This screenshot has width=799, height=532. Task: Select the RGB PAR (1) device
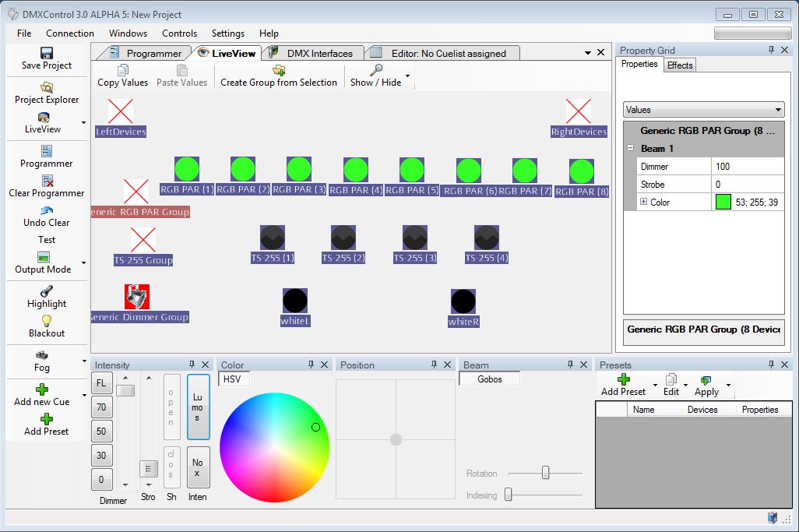tap(186, 169)
